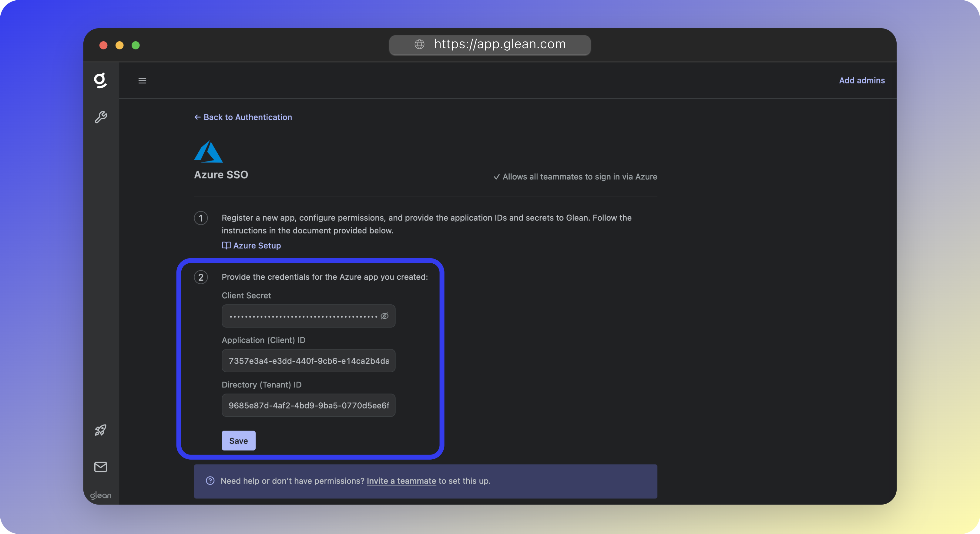Open the wrench setup icon in the sidebar

coord(100,117)
